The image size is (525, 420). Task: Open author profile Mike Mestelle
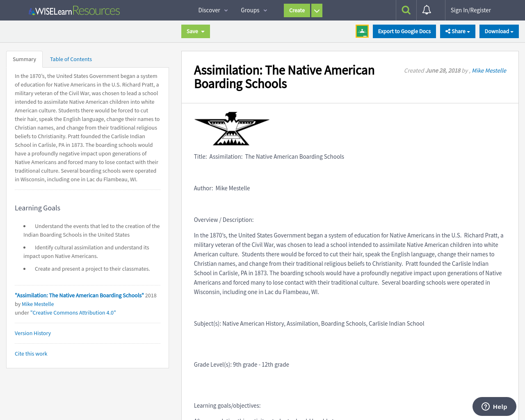tap(488, 70)
